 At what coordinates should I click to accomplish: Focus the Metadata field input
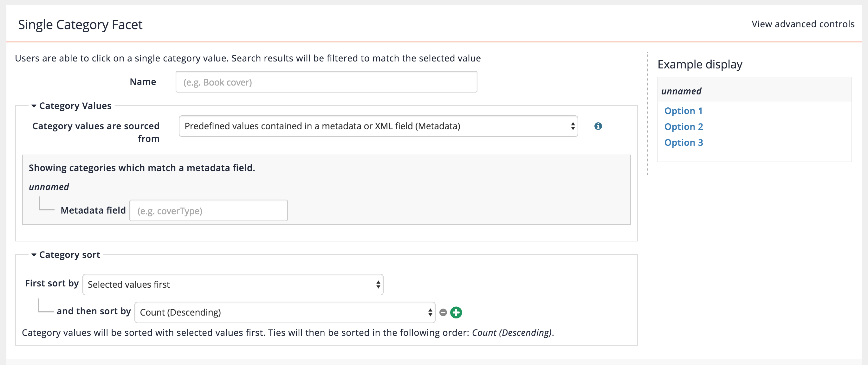pos(208,211)
